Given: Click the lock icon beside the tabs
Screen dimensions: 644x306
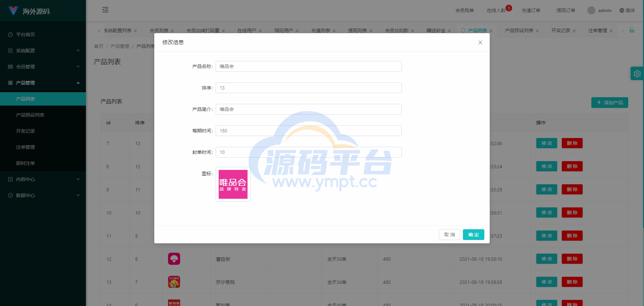Looking at the screenshot, I should [632, 30].
